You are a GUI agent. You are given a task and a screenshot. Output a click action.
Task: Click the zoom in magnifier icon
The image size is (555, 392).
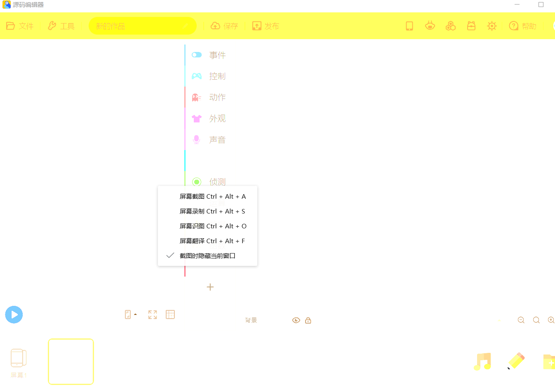(x=551, y=320)
